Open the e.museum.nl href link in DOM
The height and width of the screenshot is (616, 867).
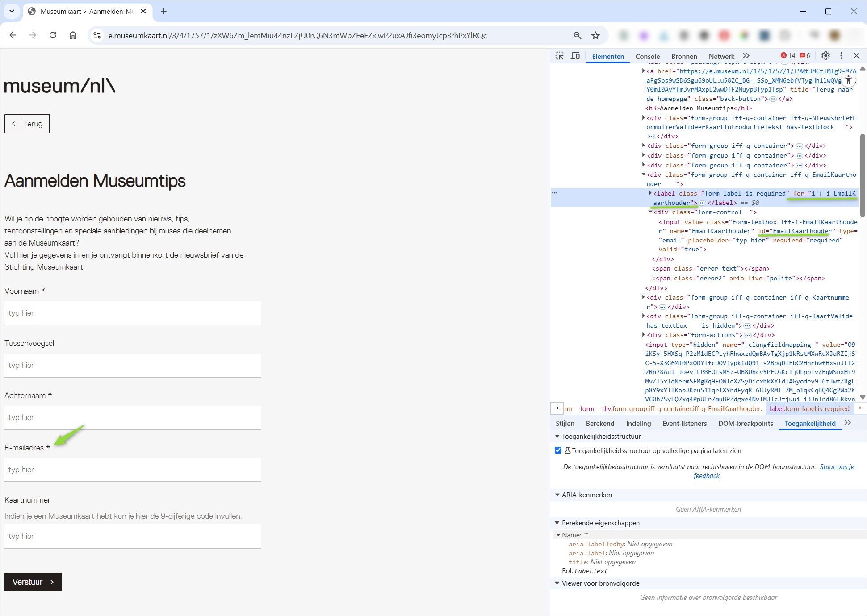click(751, 80)
